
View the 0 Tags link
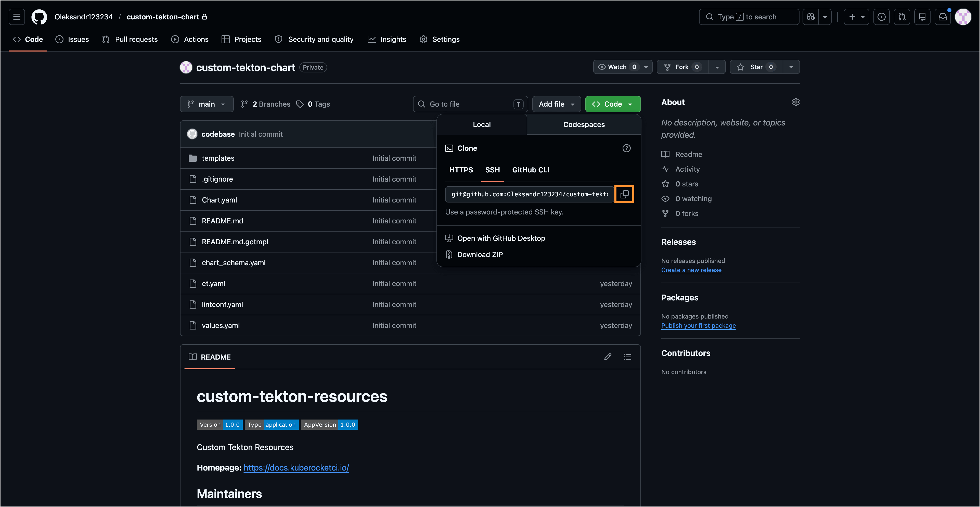pyautogui.click(x=313, y=104)
